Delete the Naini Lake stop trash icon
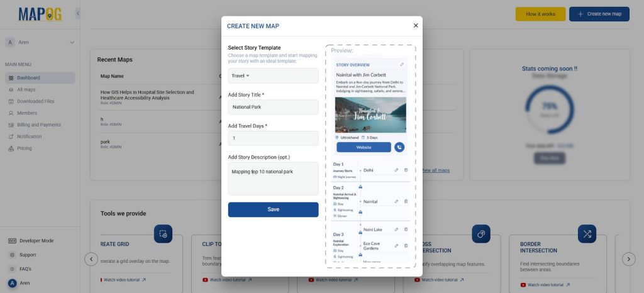 (x=406, y=229)
